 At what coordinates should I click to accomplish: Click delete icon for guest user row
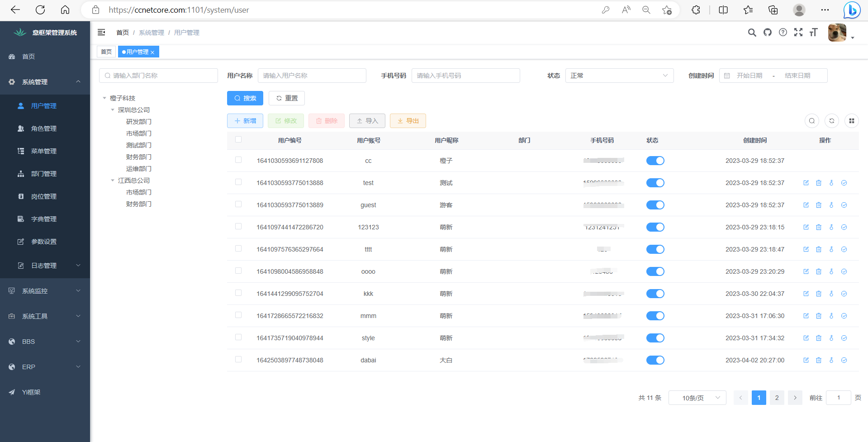[819, 205]
